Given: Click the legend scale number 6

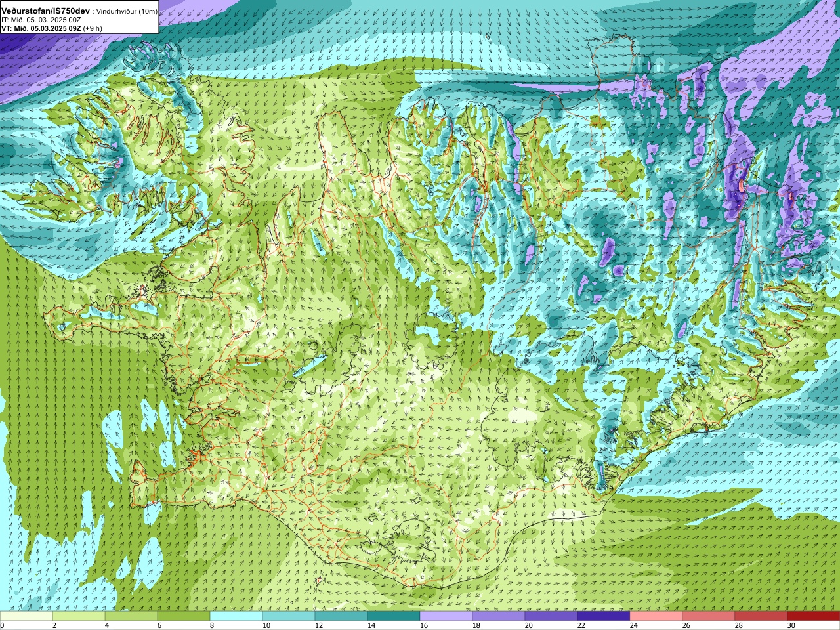Looking at the screenshot, I should tap(159, 625).
